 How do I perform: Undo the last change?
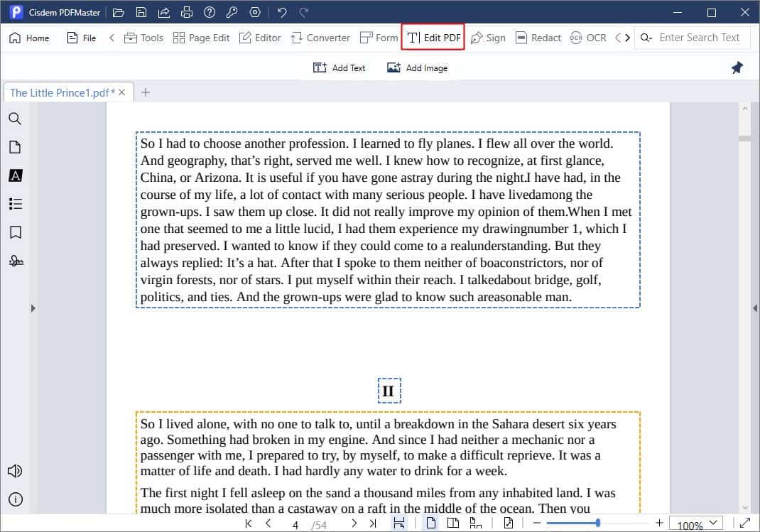281,12
